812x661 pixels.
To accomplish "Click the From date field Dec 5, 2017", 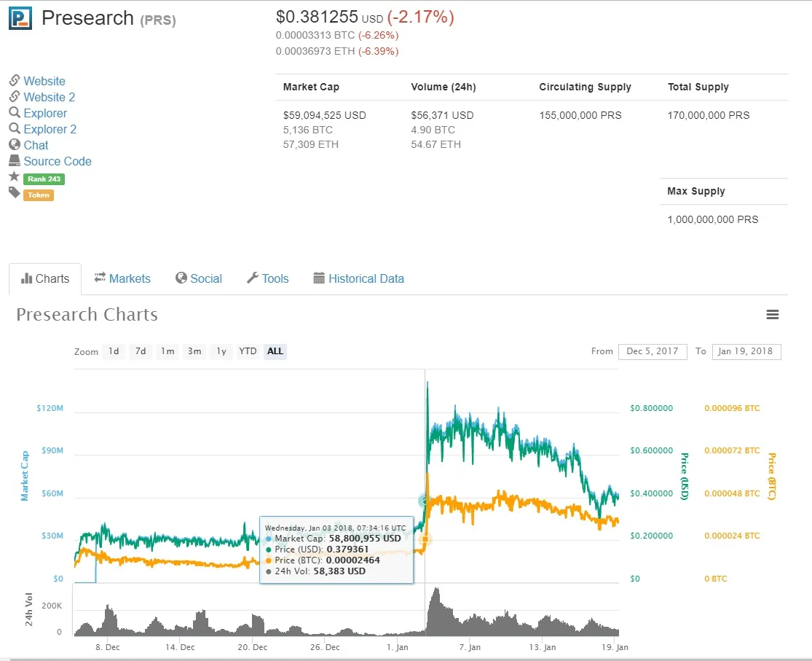I will coord(653,351).
